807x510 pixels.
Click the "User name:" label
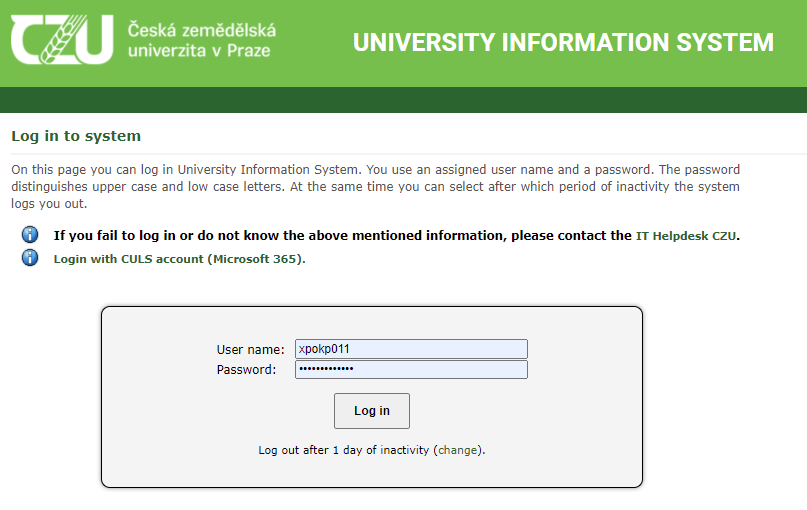coord(251,349)
